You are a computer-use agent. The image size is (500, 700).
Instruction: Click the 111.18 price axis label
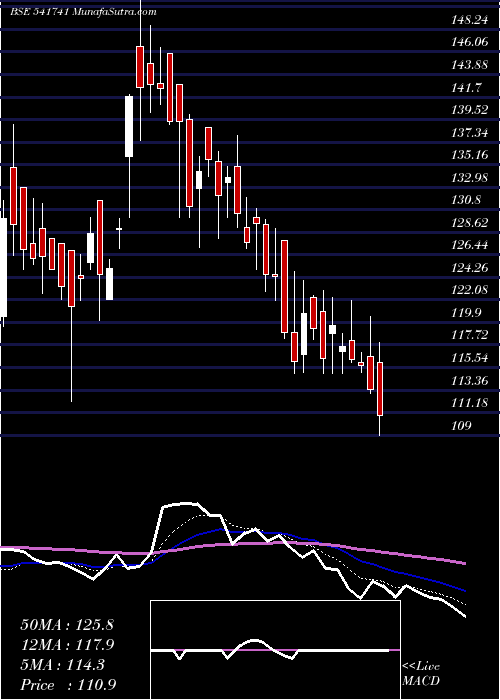pos(468,403)
